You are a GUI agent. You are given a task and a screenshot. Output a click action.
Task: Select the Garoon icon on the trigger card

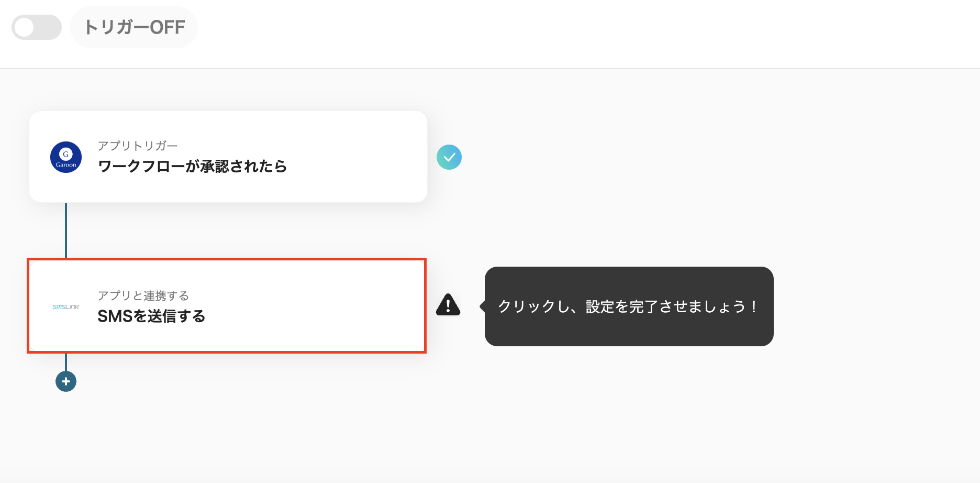(x=66, y=157)
